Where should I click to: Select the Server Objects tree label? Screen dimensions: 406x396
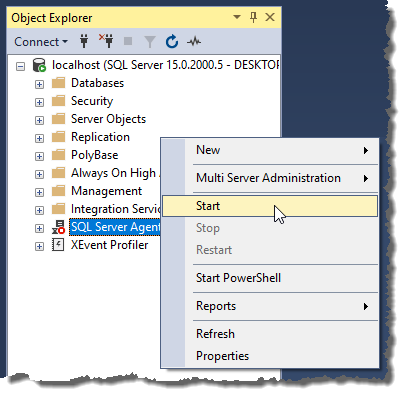coord(108,119)
